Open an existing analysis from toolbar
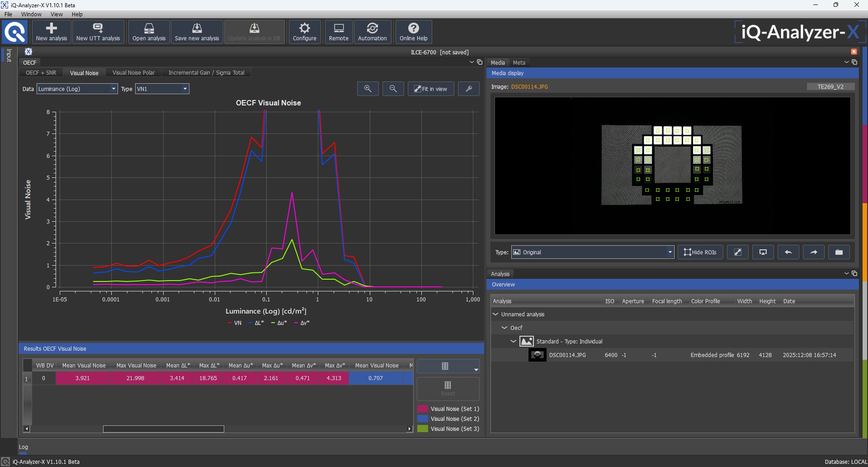This screenshot has height=467, width=868. (149, 32)
